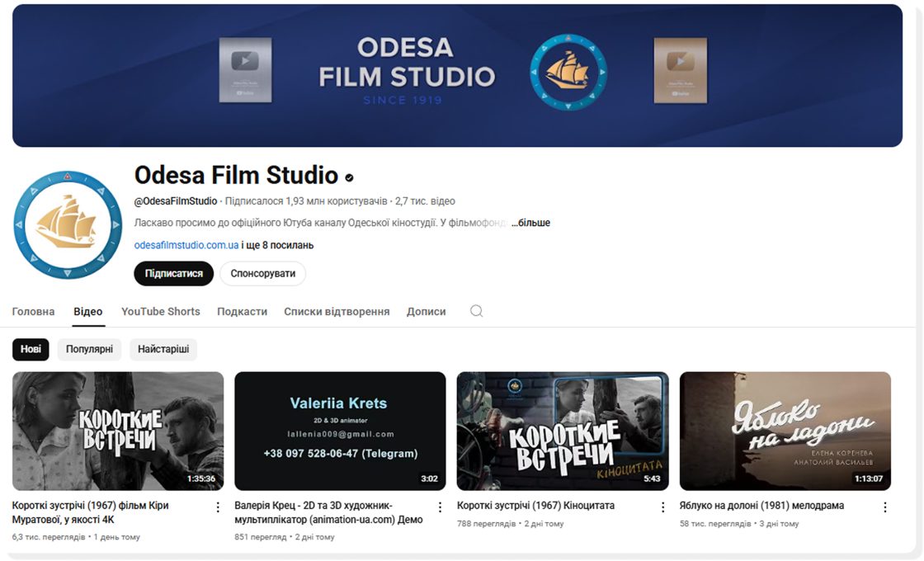
Task: Open the Подкасти tab
Action: coord(243,312)
